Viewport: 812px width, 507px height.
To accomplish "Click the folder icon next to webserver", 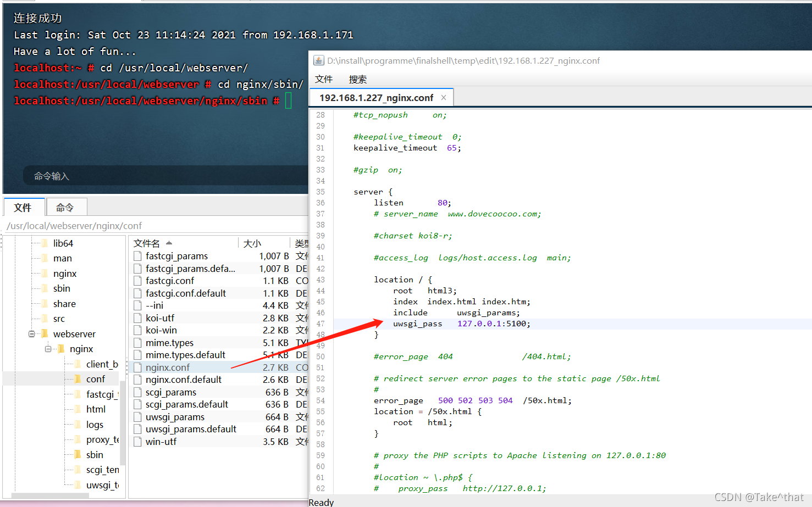I will (x=45, y=333).
